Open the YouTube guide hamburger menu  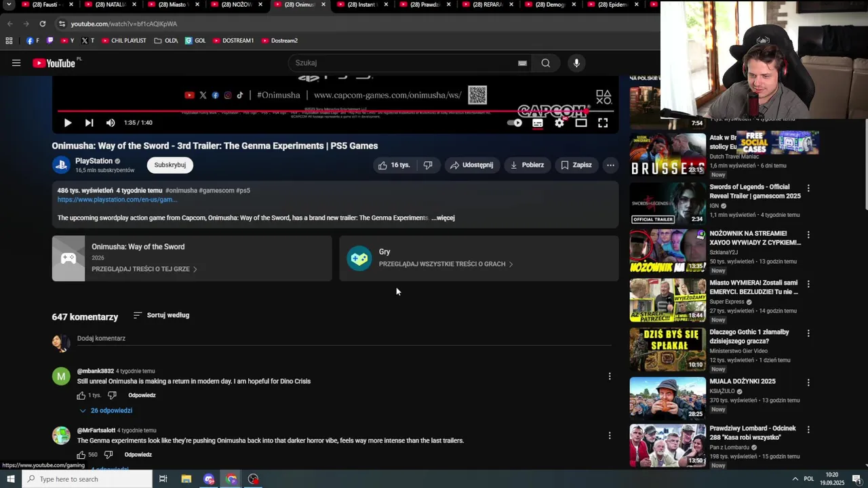[16, 63]
